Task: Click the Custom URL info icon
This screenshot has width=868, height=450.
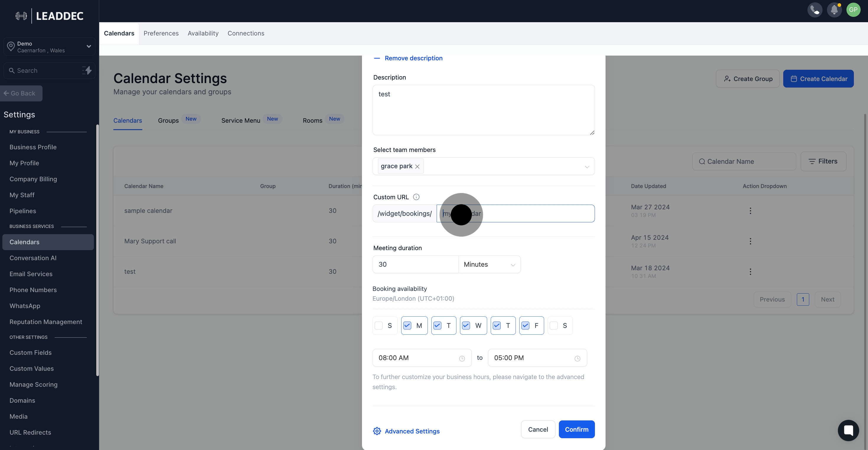Action: click(x=416, y=197)
